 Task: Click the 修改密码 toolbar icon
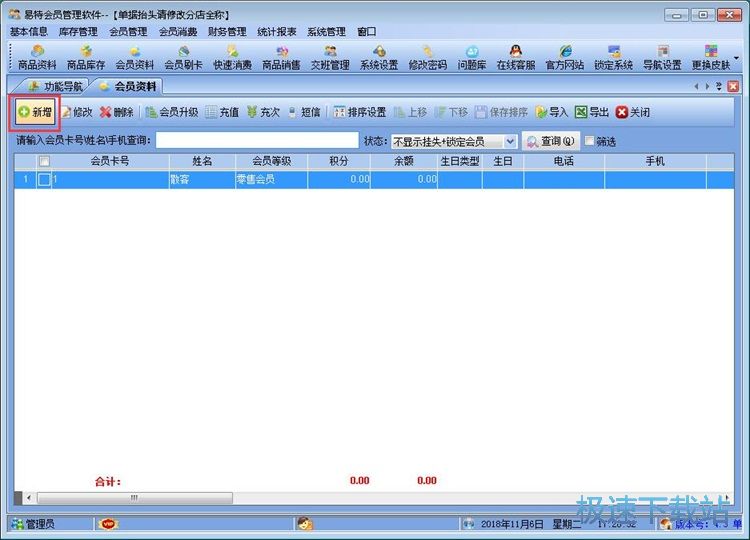pos(428,57)
